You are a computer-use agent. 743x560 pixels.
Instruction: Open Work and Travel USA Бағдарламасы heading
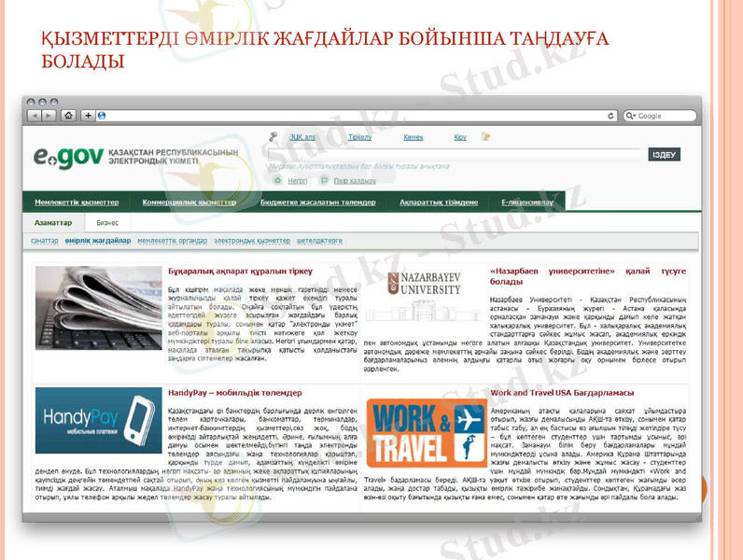coord(562,393)
